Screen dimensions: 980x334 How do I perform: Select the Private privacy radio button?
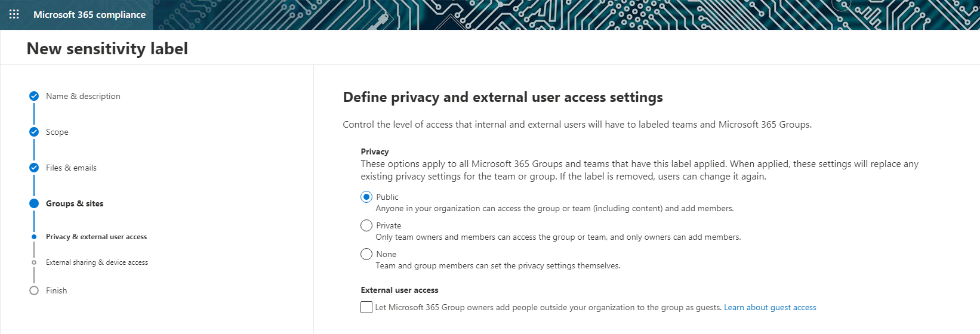pyautogui.click(x=366, y=225)
